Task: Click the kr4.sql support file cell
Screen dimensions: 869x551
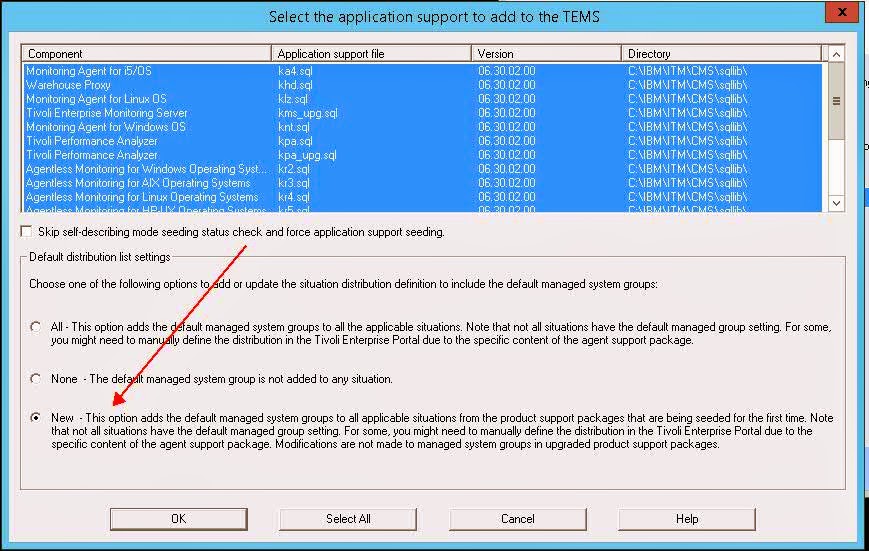Action: tap(294, 197)
